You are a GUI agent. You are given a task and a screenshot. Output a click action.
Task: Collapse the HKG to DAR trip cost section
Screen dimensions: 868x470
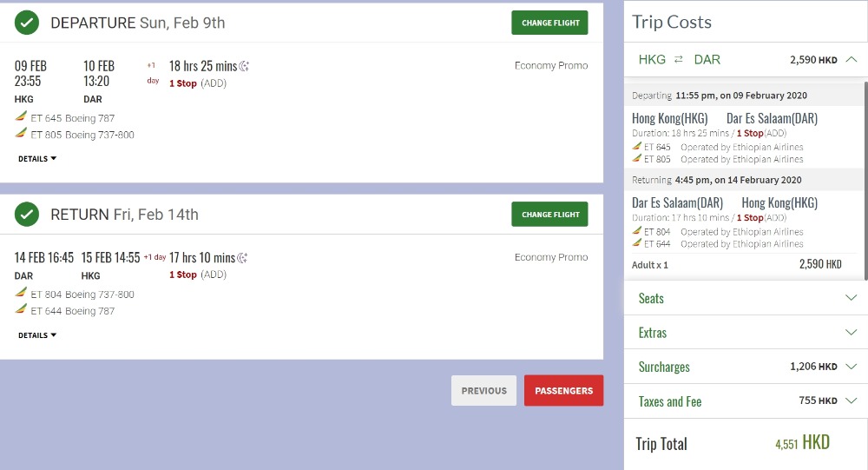(851, 60)
